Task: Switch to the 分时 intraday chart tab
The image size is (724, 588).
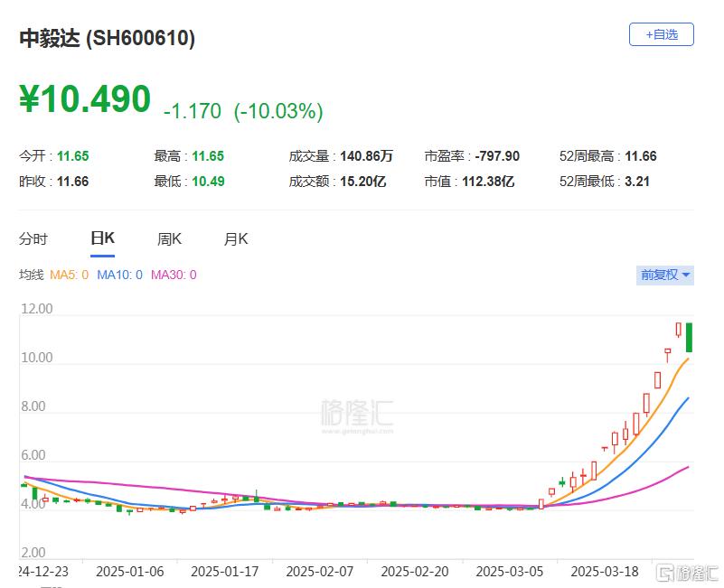Action: (33, 239)
